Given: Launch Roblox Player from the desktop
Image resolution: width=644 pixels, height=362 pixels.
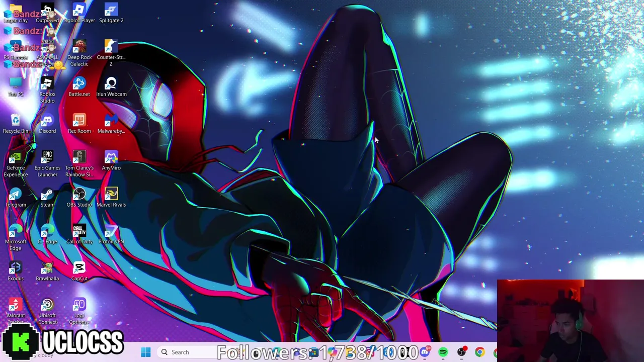Looking at the screenshot, I should point(79,14).
